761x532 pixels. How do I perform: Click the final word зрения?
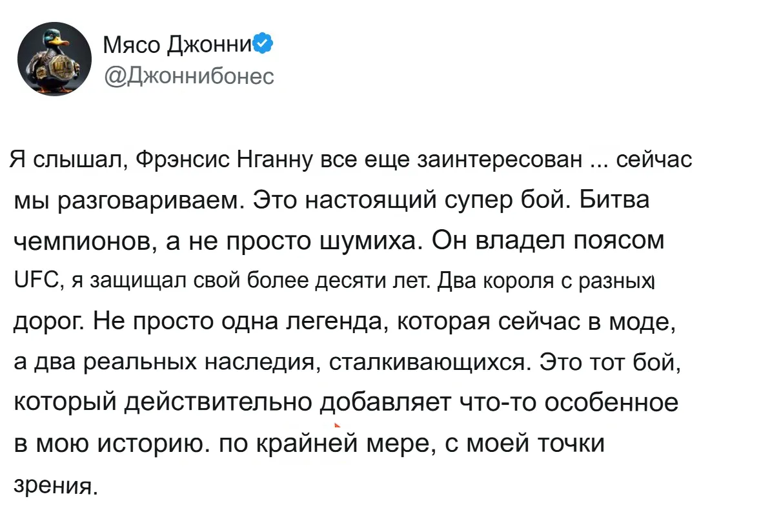click(x=56, y=485)
